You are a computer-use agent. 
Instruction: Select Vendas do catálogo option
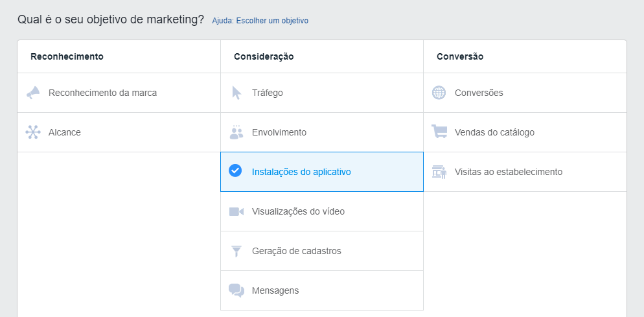coord(494,132)
